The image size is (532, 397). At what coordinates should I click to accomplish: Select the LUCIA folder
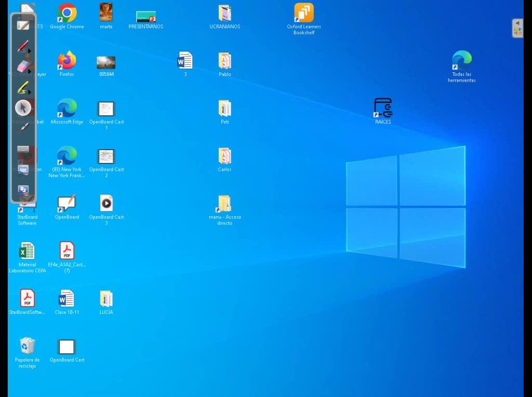[x=106, y=302]
